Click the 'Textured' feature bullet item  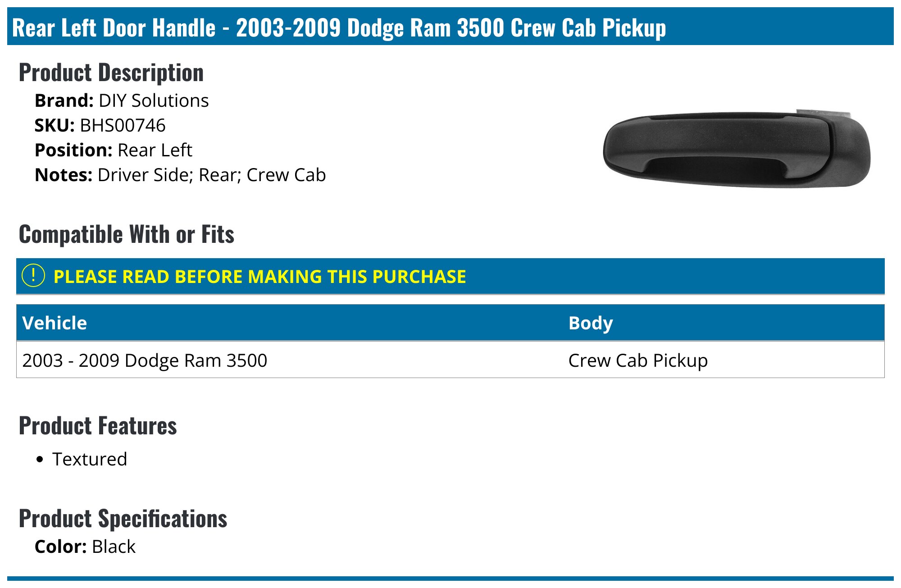pyautogui.click(x=90, y=459)
